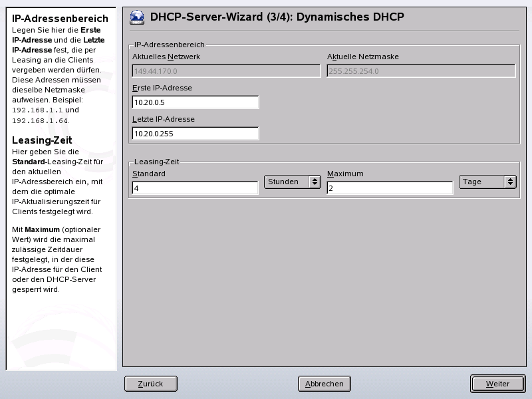Screen dimensions: 532x399
Task: Click the Zurück button
Action: point(150,384)
